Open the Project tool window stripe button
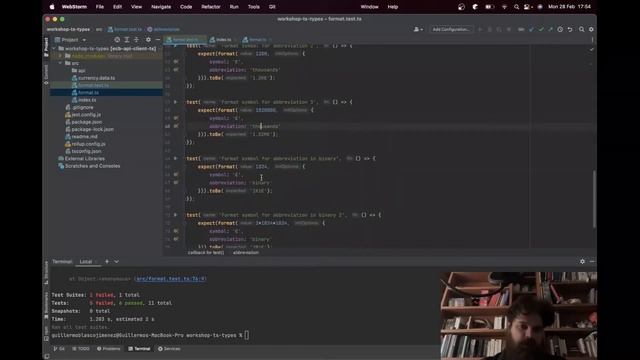This screenshot has width=640, height=360. click(46, 47)
